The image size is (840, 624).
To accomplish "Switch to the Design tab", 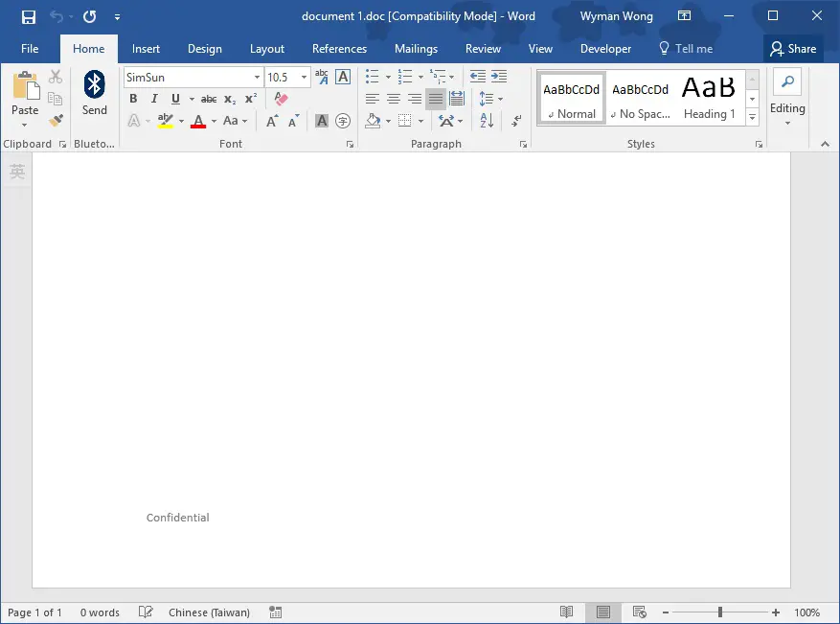I will 205,49.
